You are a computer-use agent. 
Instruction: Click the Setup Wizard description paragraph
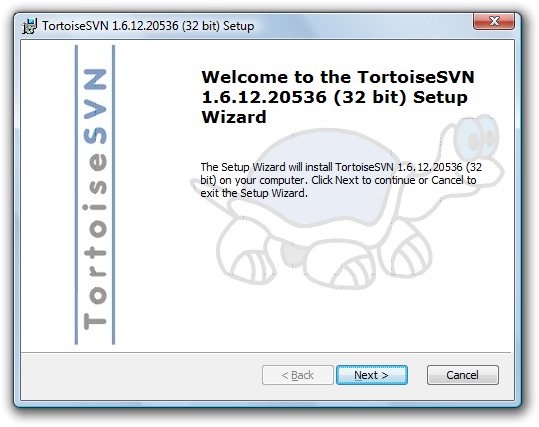pos(341,180)
